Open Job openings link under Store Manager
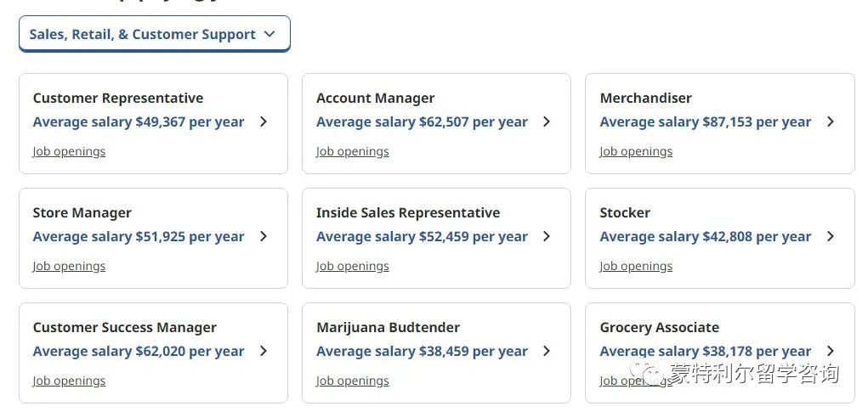Viewport: 868px width, 412px height. click(69, 267)
